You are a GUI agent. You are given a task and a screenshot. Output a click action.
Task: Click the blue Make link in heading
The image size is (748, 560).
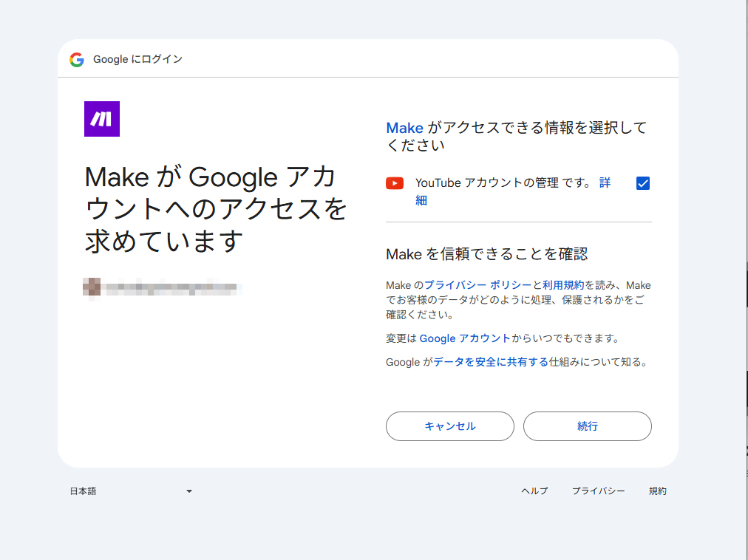point(404,128)
